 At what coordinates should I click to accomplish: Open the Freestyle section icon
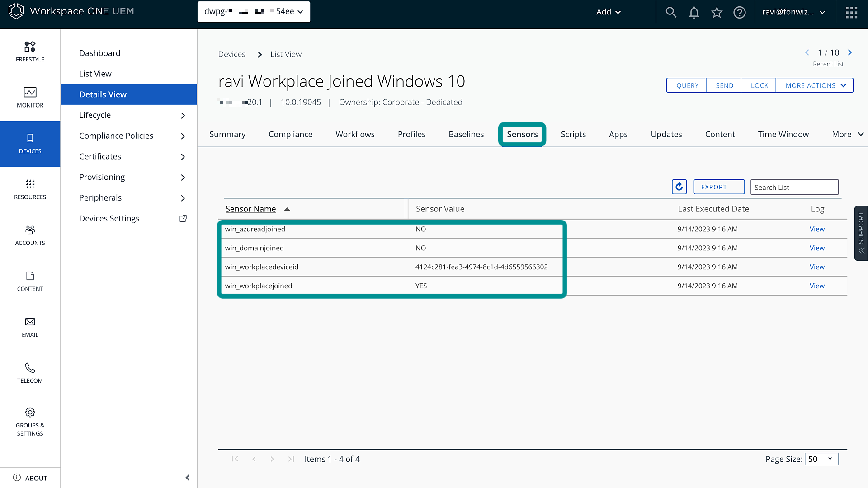[x=30, y=47]
